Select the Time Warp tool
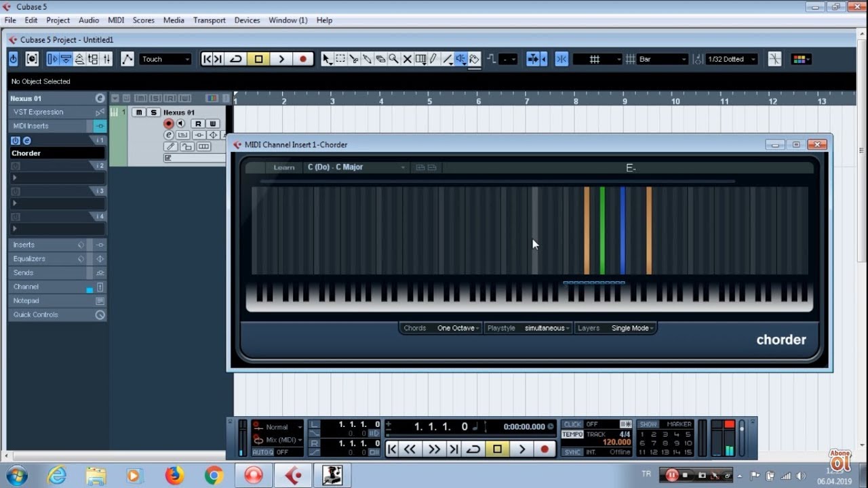The image size is (868, 488). tap(420, 59)
